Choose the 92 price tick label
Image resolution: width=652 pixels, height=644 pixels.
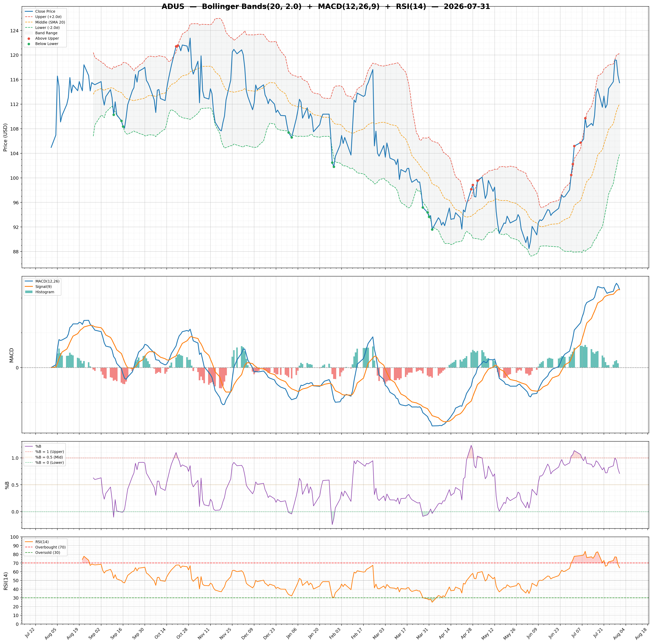(16, 227)
